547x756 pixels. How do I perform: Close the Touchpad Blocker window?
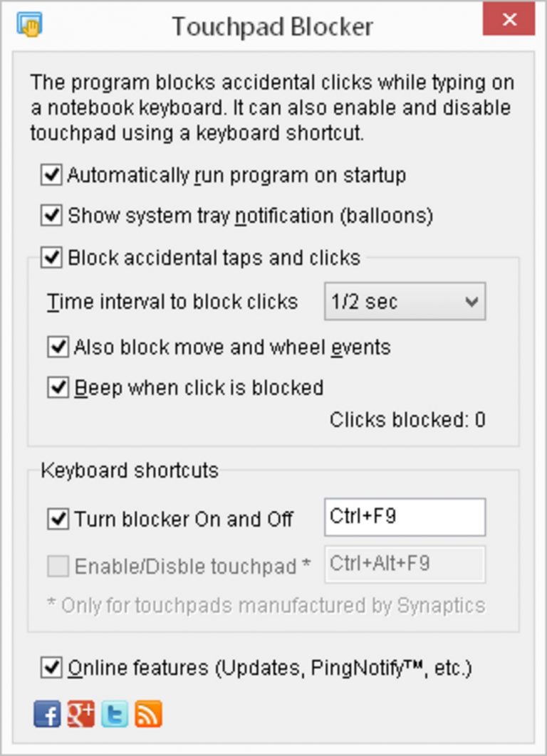point(509,19)
